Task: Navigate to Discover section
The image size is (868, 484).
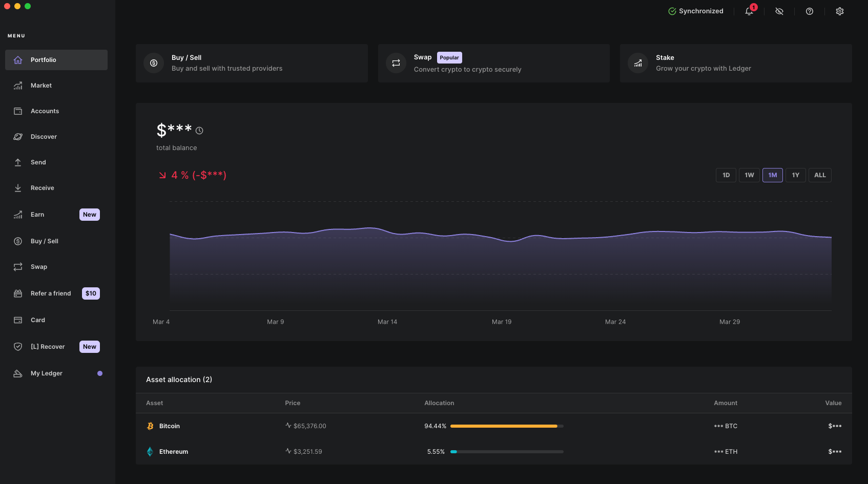Action: click(x=56, y=137)
